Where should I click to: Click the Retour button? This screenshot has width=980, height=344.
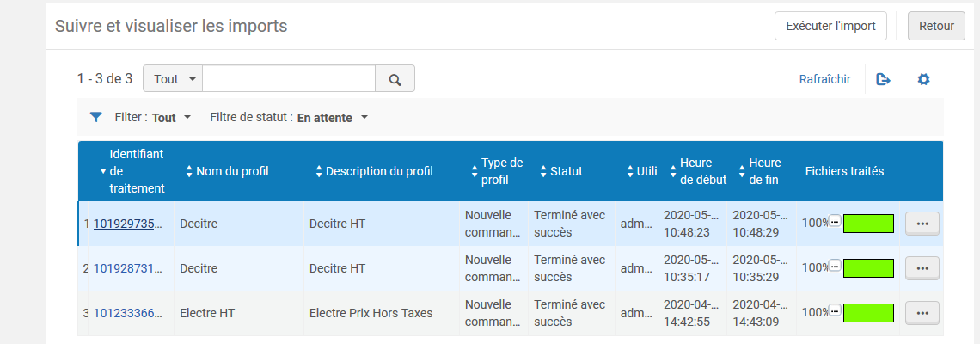tap(936, 26)
